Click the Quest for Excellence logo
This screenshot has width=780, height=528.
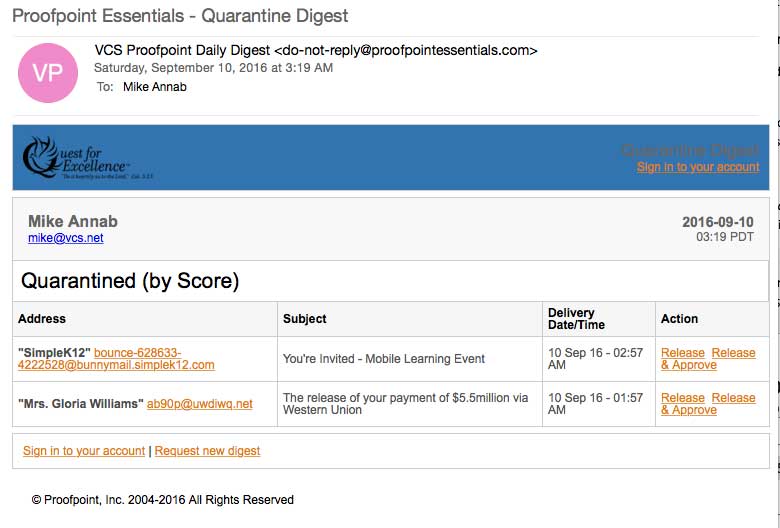pyautogui.click(x=88, y=158)
